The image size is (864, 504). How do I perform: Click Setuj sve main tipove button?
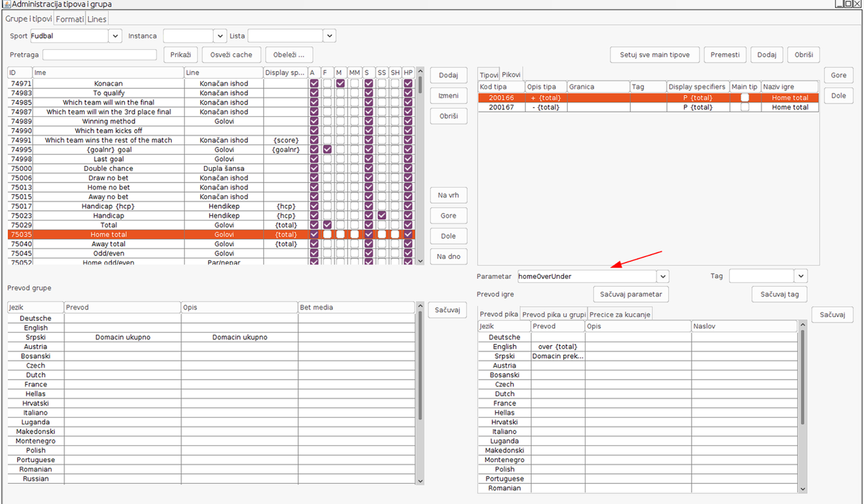click(654, 55)
